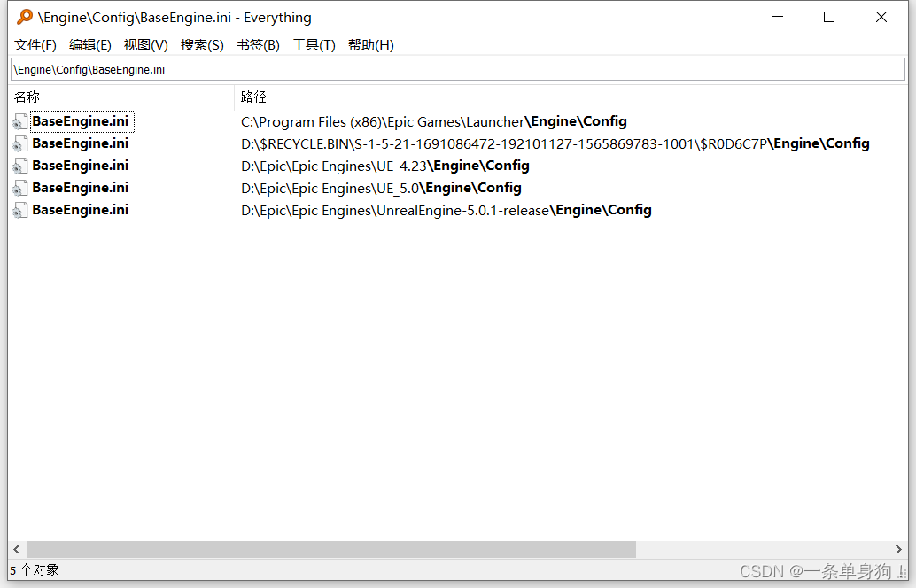
Task: Click the Everything magnifier icon in title bar
Action: coord(25,17)
